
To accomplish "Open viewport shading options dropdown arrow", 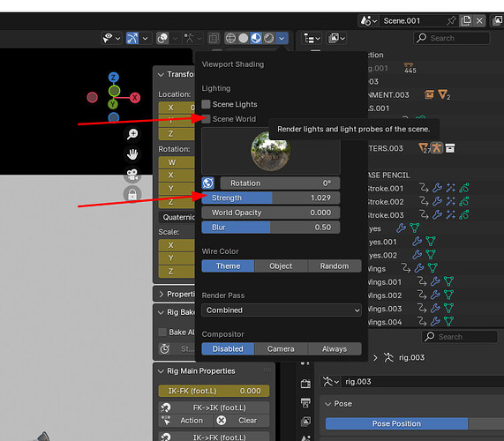I will pyautogui.click(x=282, y=38).
